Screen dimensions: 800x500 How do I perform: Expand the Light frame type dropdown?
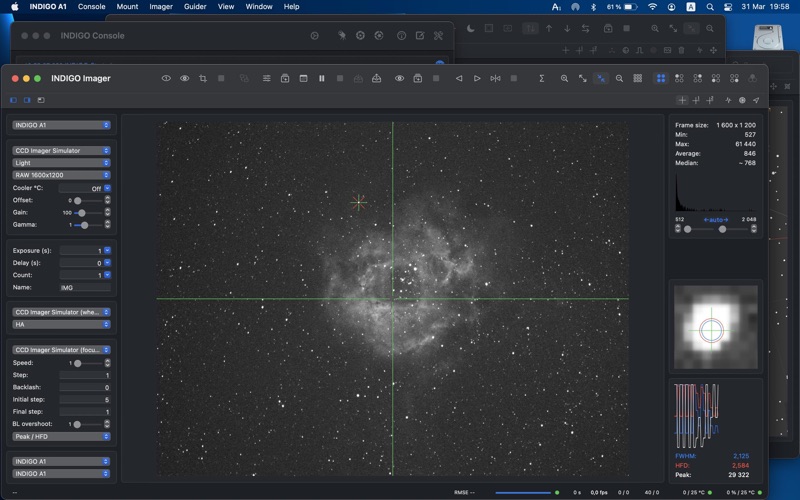(61, 163)
